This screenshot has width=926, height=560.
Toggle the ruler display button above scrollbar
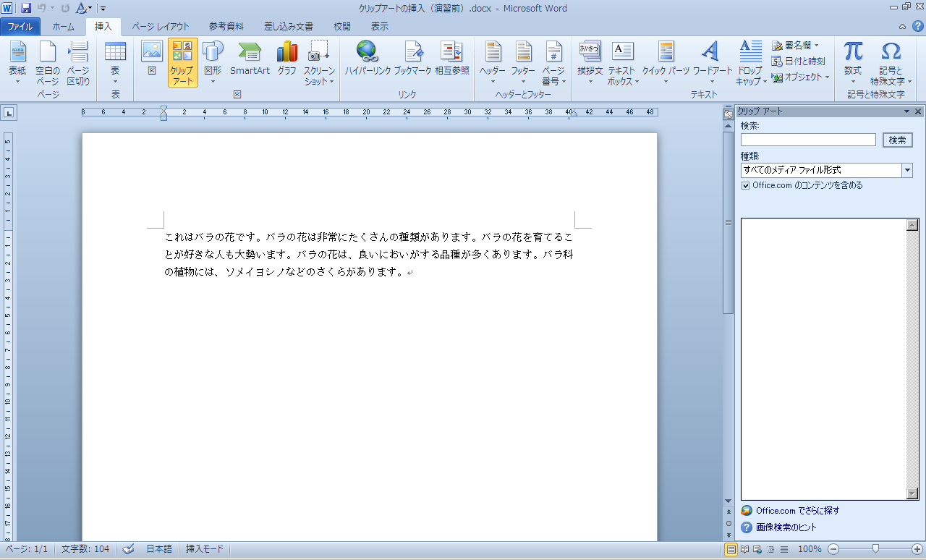pos(729,114)
